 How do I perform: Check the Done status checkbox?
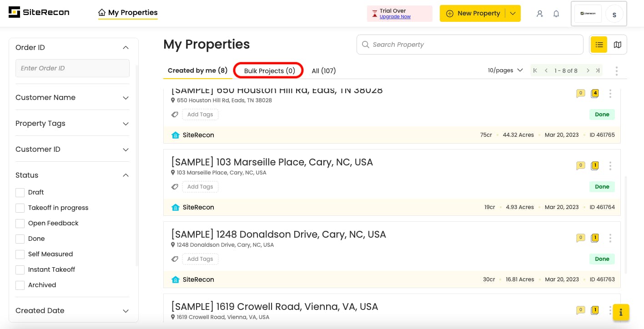pyautogui.click(x=20, y=239)
